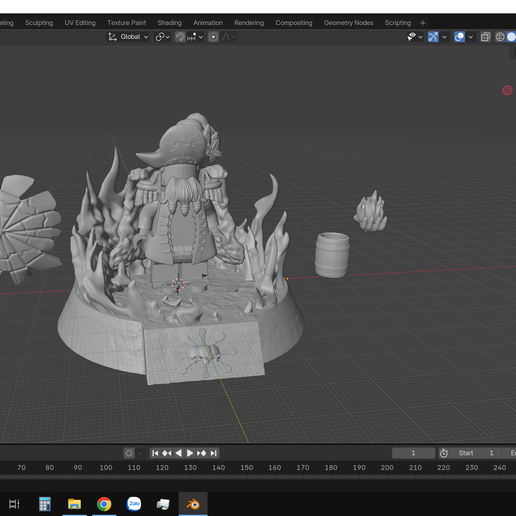This screenshot has height=516, width=516.
Task: Select the barrel object in viewport
Action: (332, 255)
